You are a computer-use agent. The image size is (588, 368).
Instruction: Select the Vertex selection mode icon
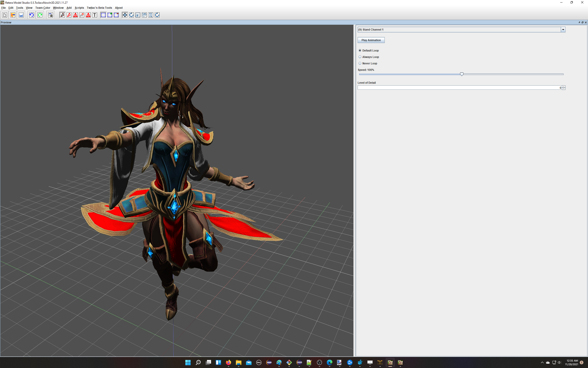coord(62,15)
